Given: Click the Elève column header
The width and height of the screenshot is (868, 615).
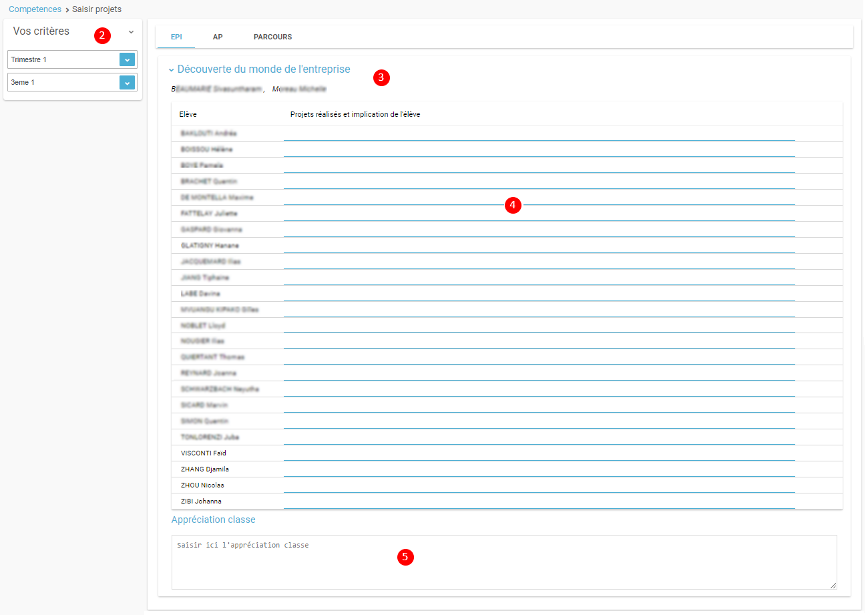Looking at the screenshot, I should pos(188,114).
